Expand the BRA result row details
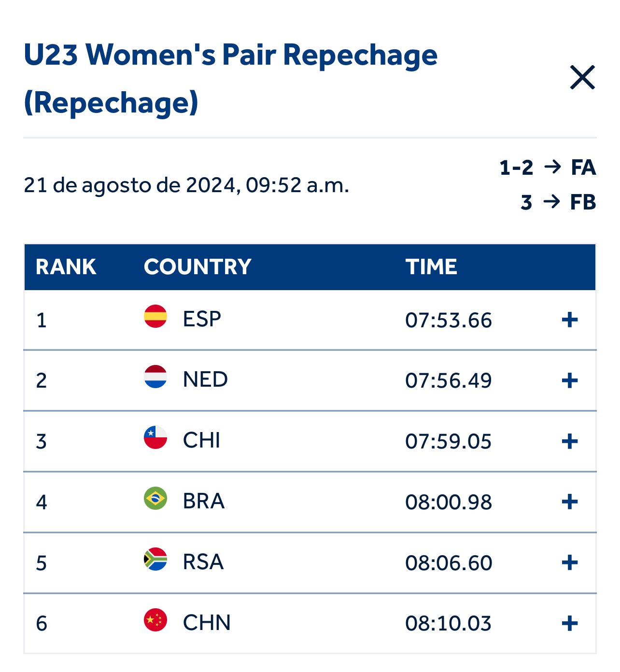 coord(570,502)
